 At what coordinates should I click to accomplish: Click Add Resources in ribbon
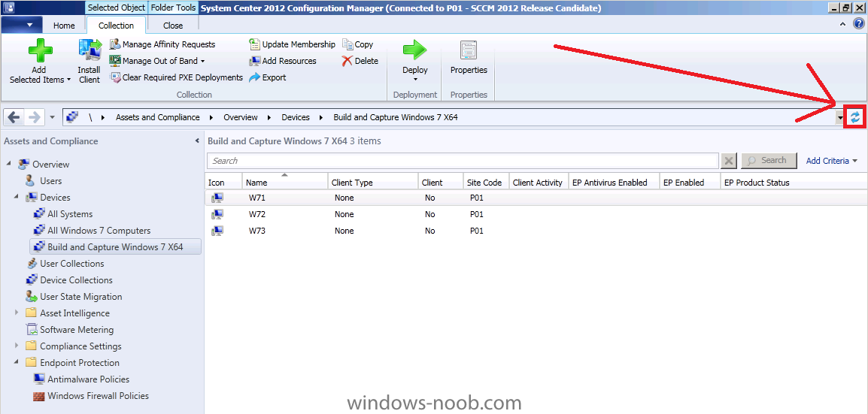tap(283, 61)
